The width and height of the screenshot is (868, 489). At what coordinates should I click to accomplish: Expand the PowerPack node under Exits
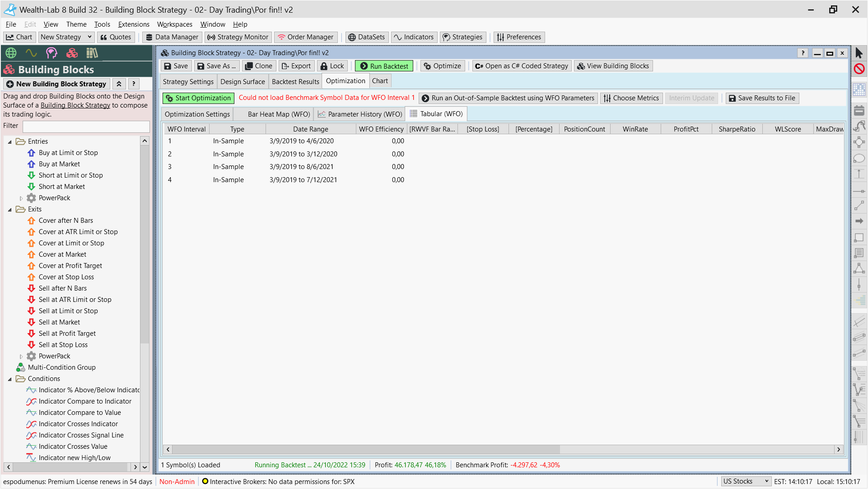(21, 357)
